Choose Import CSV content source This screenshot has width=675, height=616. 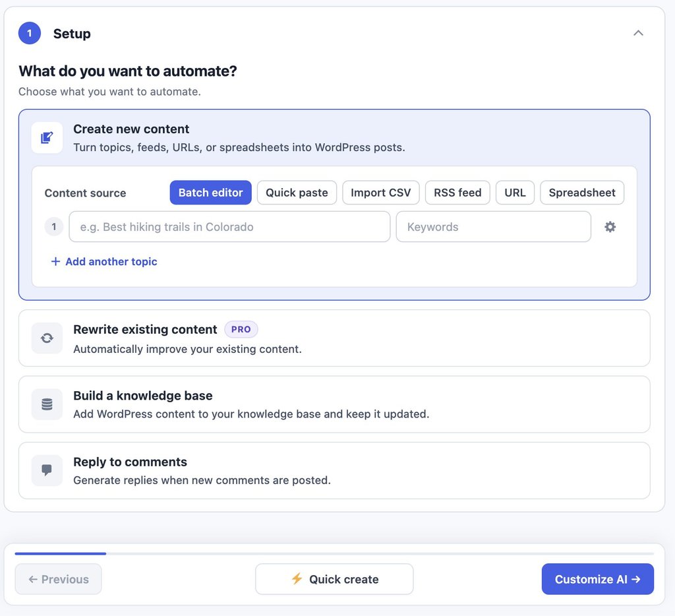click(380, 193)
